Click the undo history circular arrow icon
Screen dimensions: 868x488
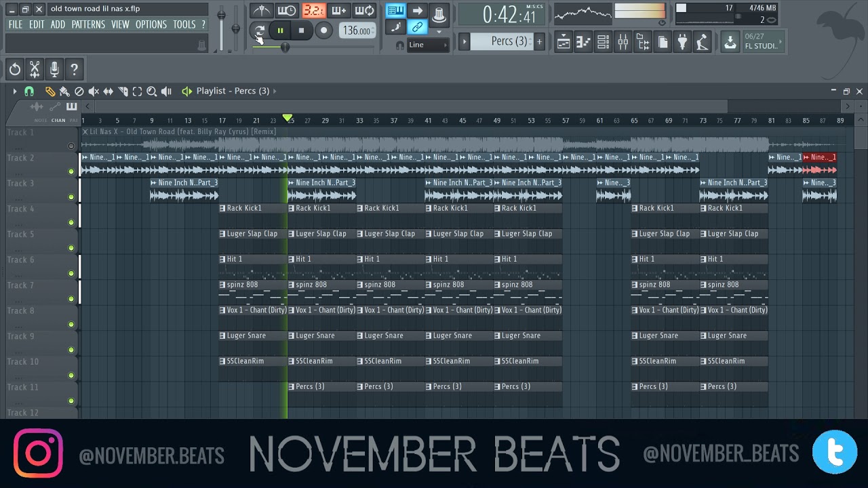[x=15, y=68]
